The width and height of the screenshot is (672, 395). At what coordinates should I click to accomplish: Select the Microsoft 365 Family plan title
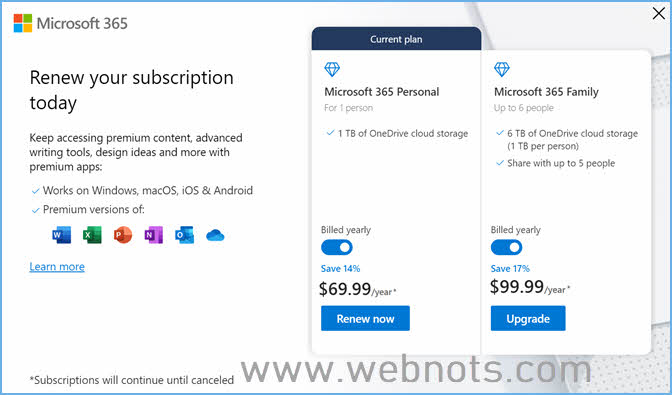click(x=546, y=92)
